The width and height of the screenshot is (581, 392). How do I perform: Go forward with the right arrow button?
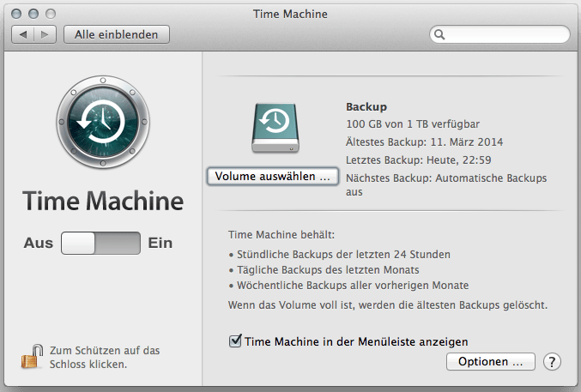(x=45, y=34)
